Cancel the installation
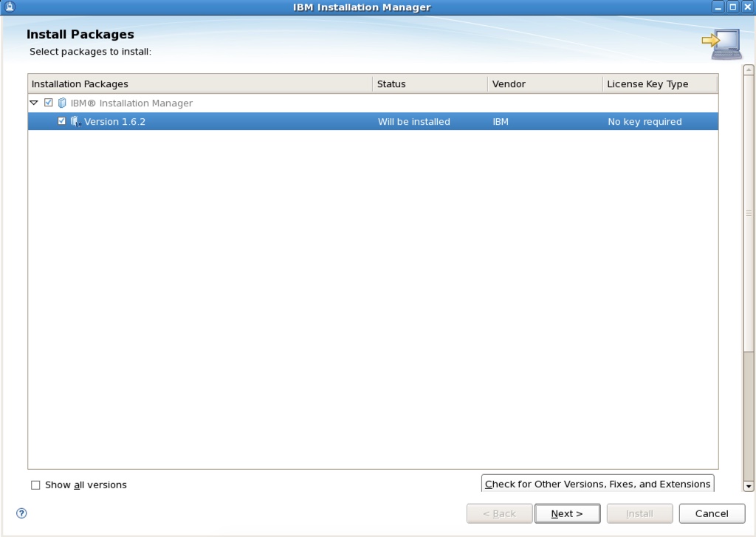The width and height of the screenshot is (756, 537). tap(711, 513)
